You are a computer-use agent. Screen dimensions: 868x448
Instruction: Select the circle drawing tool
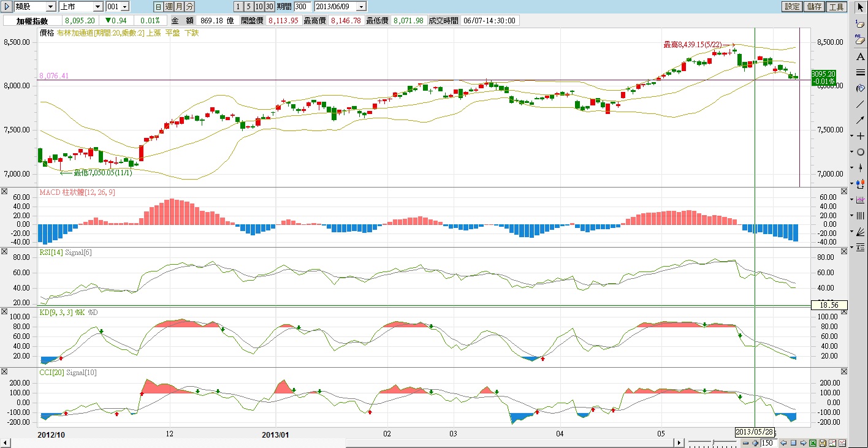[861, 152]
